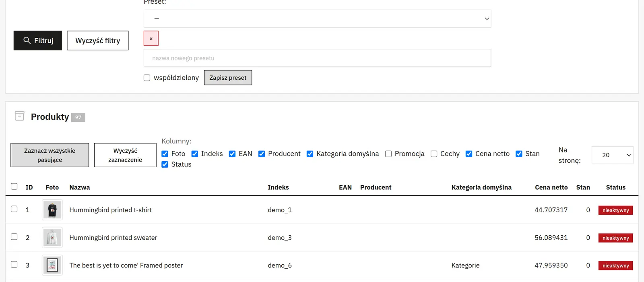Click the Hummingbird printed t-shirt name
The width and height of the screenshot is (644, 282).
click(111, 210)
